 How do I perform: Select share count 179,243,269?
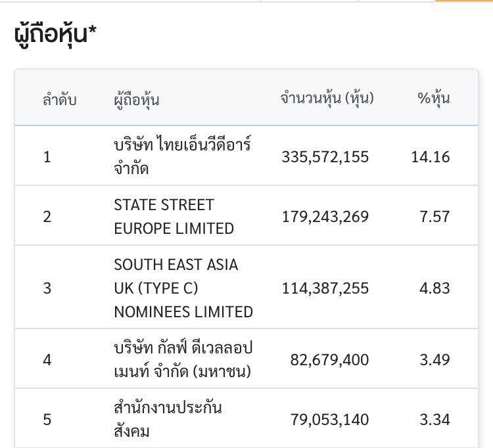(325, 217)
